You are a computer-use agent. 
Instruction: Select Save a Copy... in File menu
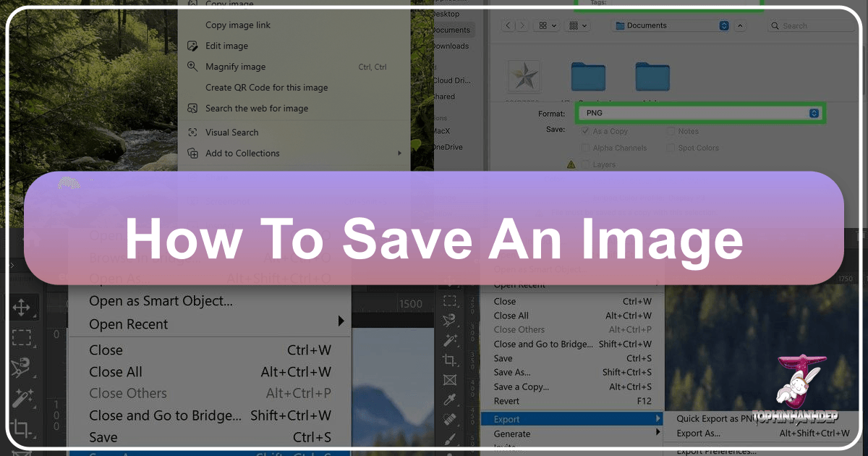pos(522,387)
